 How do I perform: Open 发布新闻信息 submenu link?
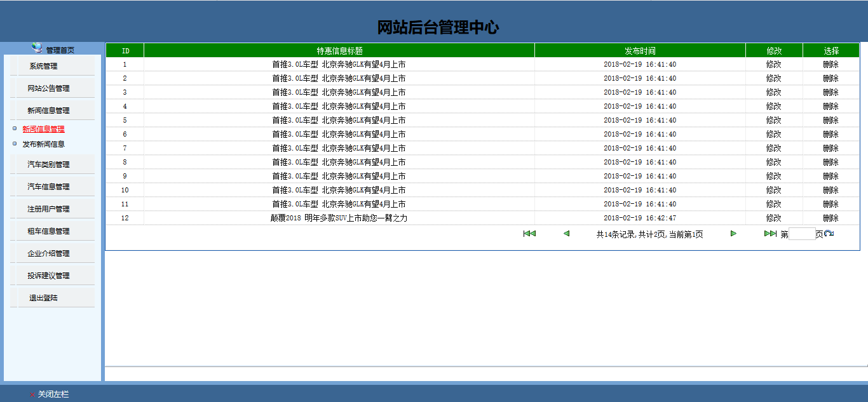pos(43,144)
